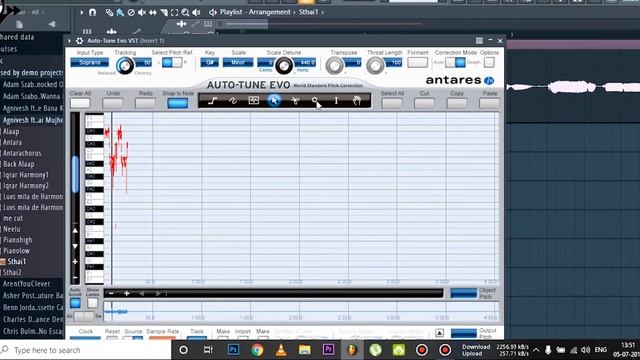This screenshot has width=640, height=360.
Task: Select the playlist Mute tool
Action: coord(142,13)
